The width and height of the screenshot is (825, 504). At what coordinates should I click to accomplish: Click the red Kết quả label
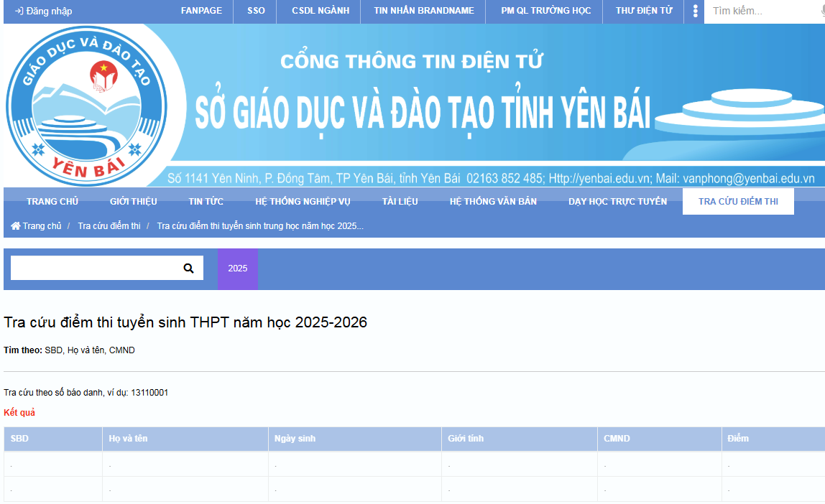click(19, 413)
